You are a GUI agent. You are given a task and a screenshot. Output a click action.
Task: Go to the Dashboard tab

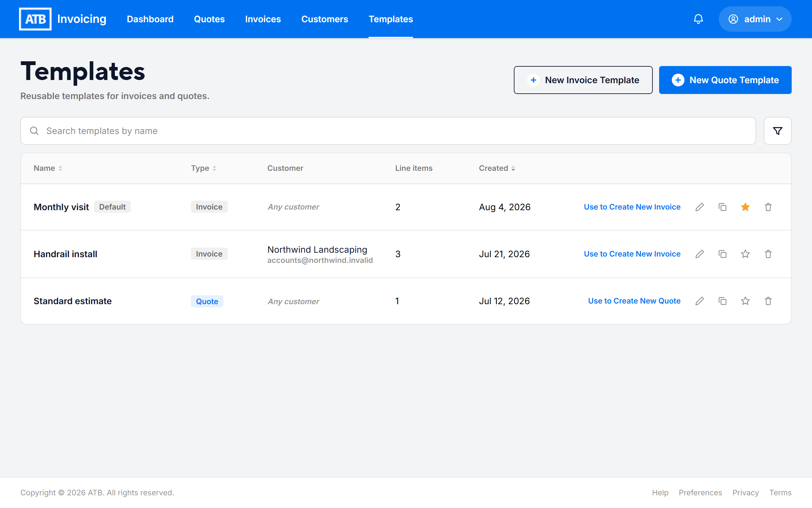(x=150, y=19)
